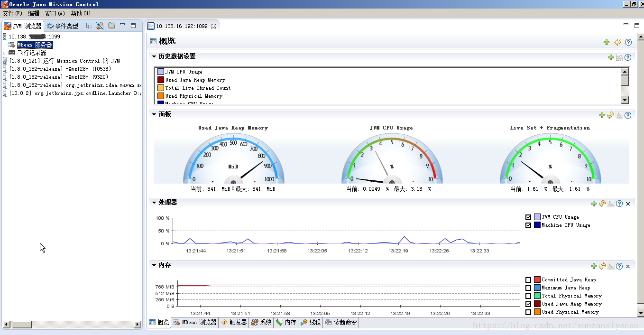
Task: Click the refresh icon in 处理器 section
Action: pos(602,204)
